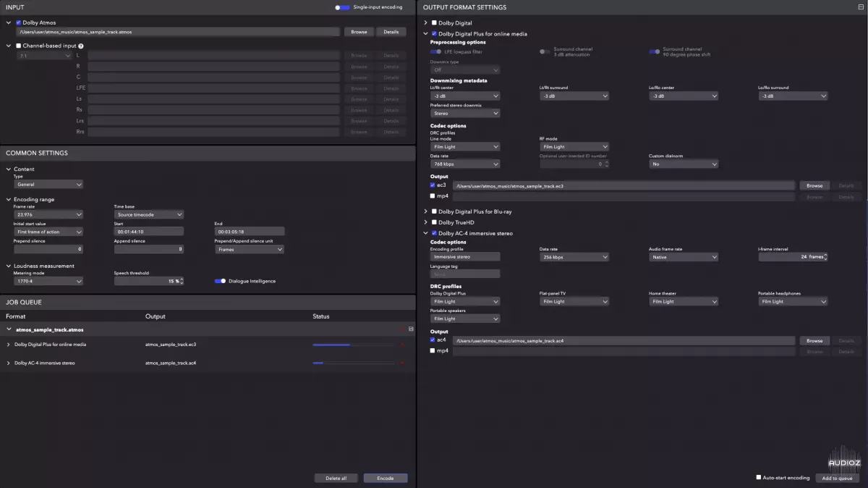868x488 pixels.
Task: Uncheck the Dolby Atmos input checkbox
Action: coord(18,22)
